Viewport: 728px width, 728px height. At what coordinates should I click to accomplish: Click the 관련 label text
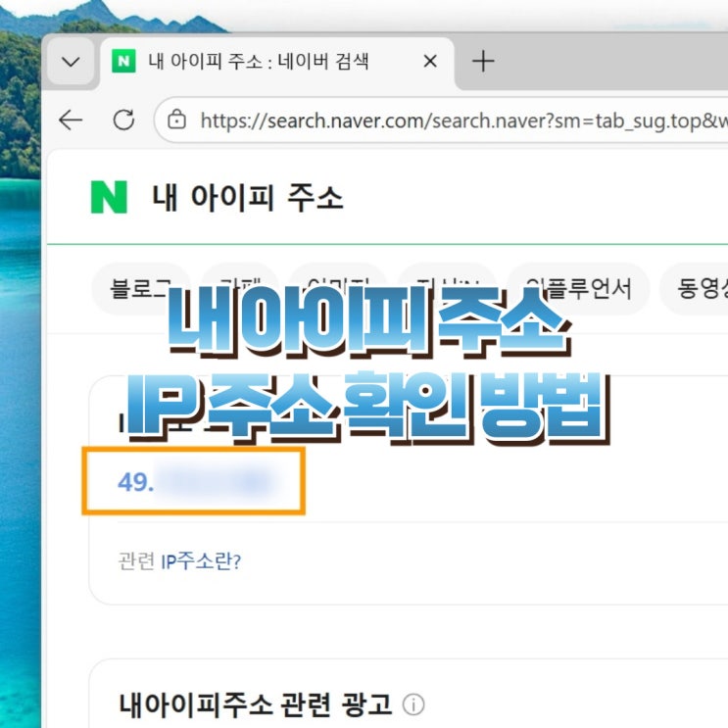(136, 561)
